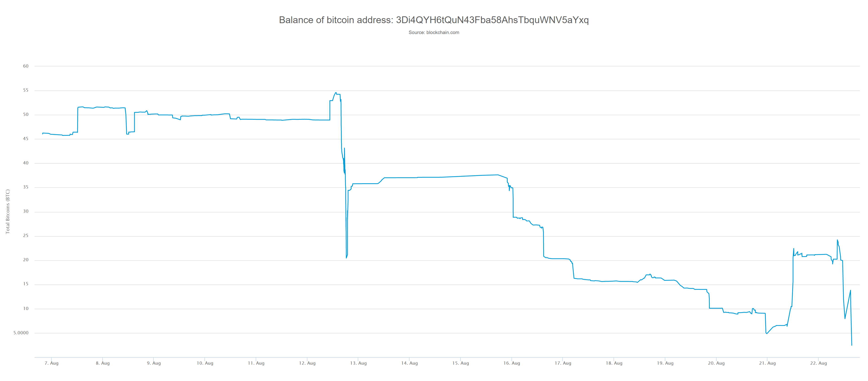Click the '20. Aug' date label
Screen dimensions: 868x381
[x=716, y=363]
